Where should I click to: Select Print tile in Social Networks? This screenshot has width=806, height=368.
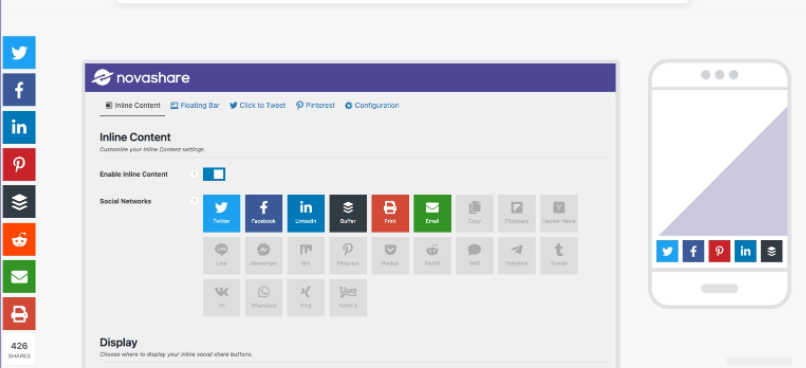(390, 213)
